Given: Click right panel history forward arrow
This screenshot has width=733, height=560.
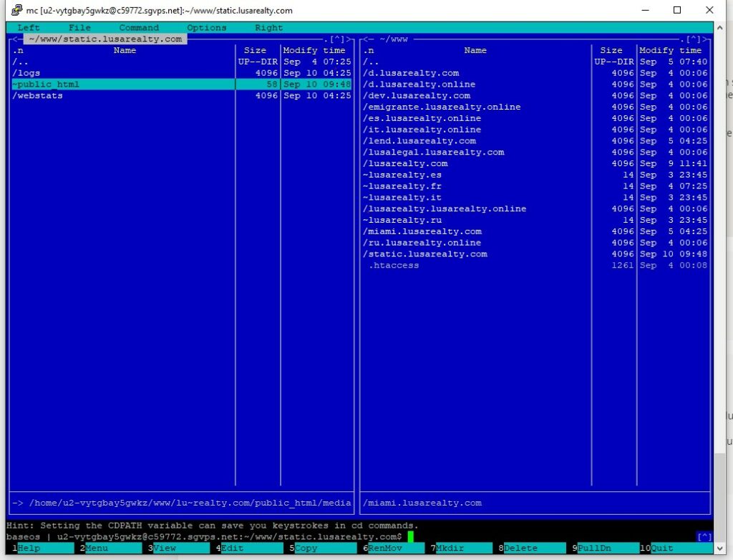Looking at the screenshot, I should [705, 39].
